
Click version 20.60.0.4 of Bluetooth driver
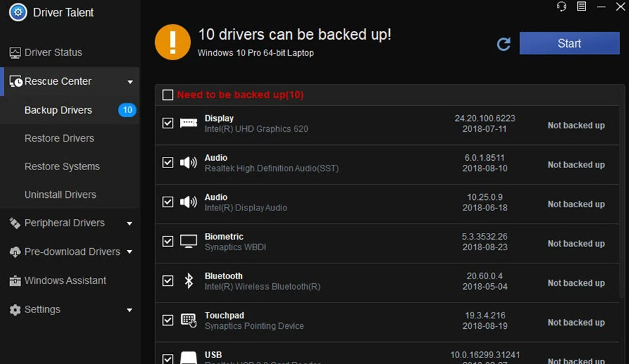click(x=485, y=276)
